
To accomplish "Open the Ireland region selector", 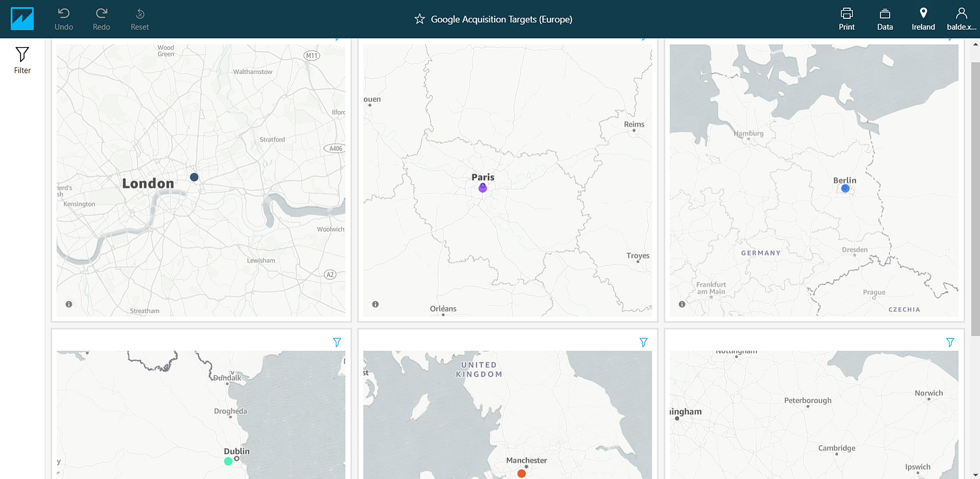I will [x=923, y=19].
